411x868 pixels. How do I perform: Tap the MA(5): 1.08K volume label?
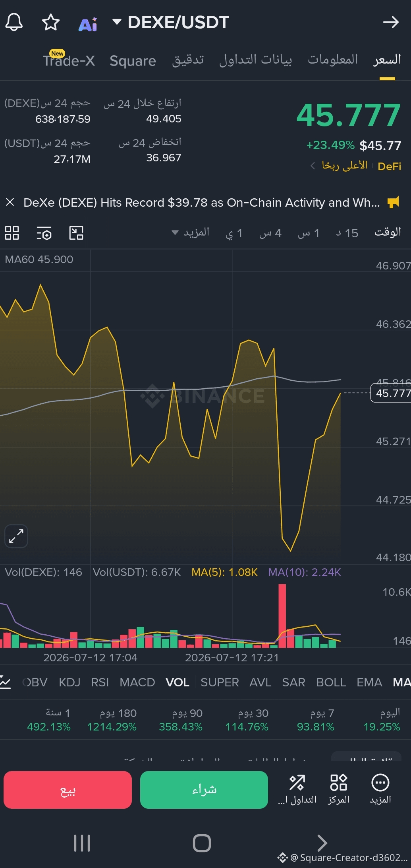224,572
